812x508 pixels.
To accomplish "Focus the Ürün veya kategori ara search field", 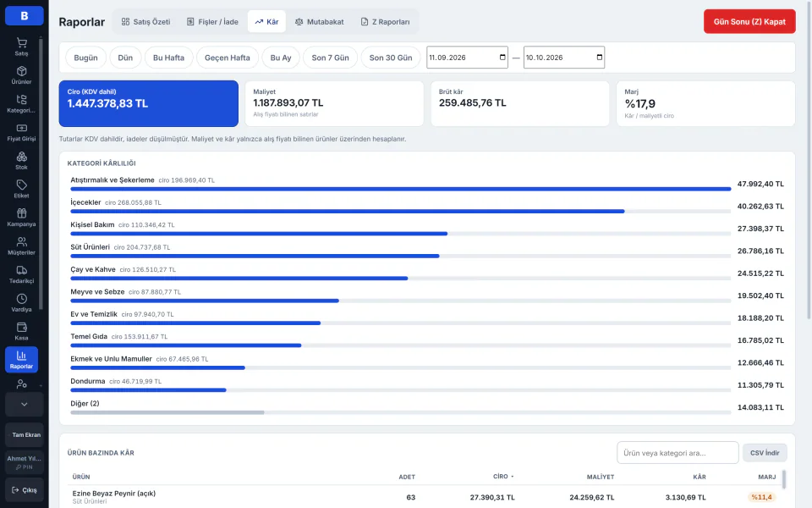I will pyautogui.click(x=678, y=452).
